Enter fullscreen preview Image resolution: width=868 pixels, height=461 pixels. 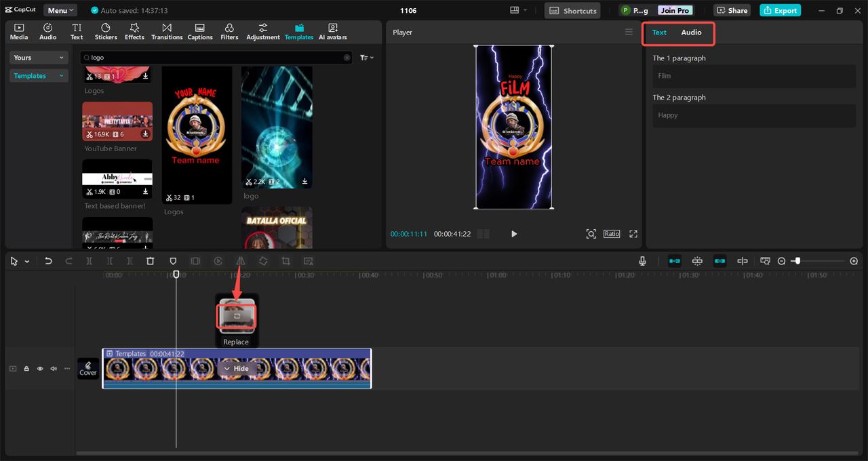coord(633,234)
